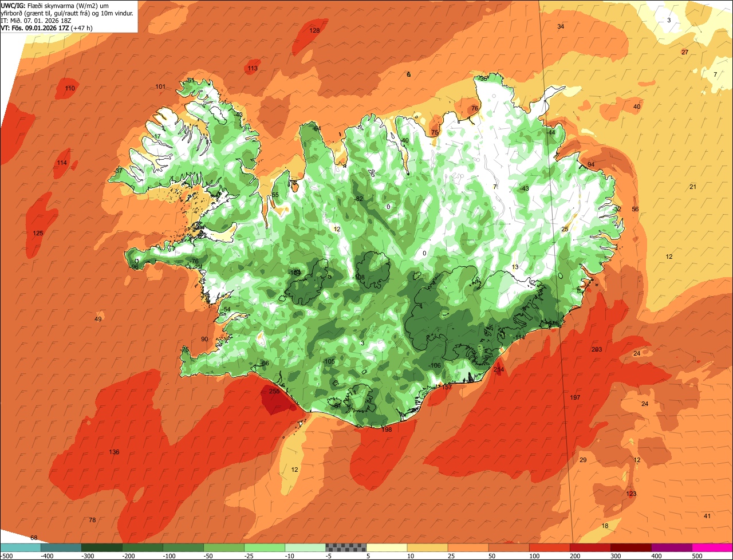Select the value 41 on the map
The width and height of the screenshot is (733, 560).
tap(707, 516)
